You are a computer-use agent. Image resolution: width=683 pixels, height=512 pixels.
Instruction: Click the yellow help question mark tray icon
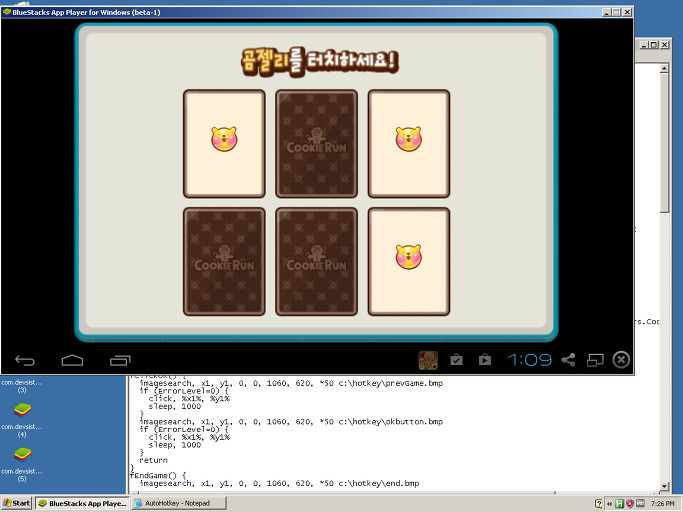point(599,504)
